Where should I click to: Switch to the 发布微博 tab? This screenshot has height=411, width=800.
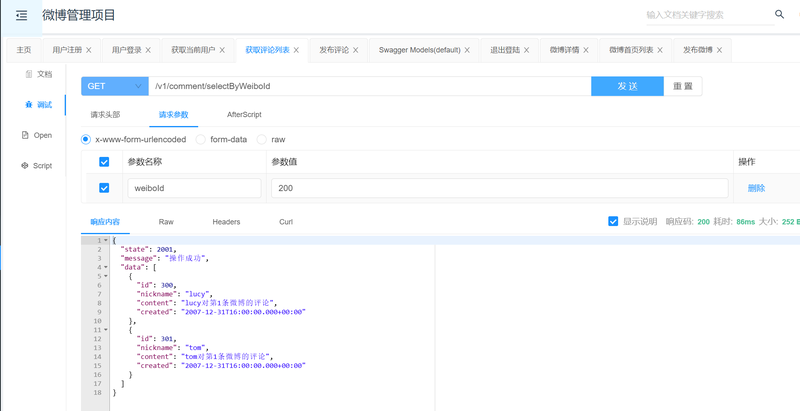698,50
